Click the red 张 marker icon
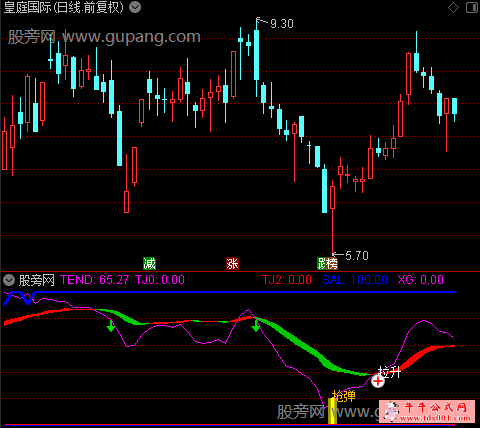 point(232,264)
